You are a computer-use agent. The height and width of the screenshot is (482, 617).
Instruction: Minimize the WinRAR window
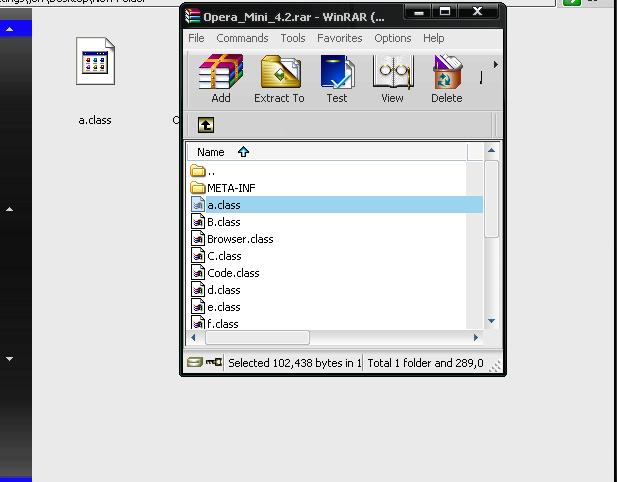(x=419, y=12)
